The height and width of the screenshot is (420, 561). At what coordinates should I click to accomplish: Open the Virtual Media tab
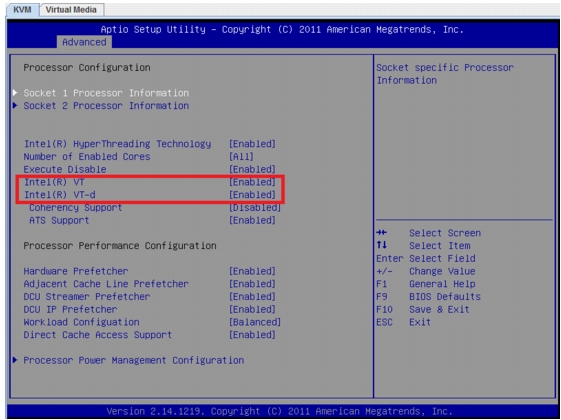click(71, 10)
